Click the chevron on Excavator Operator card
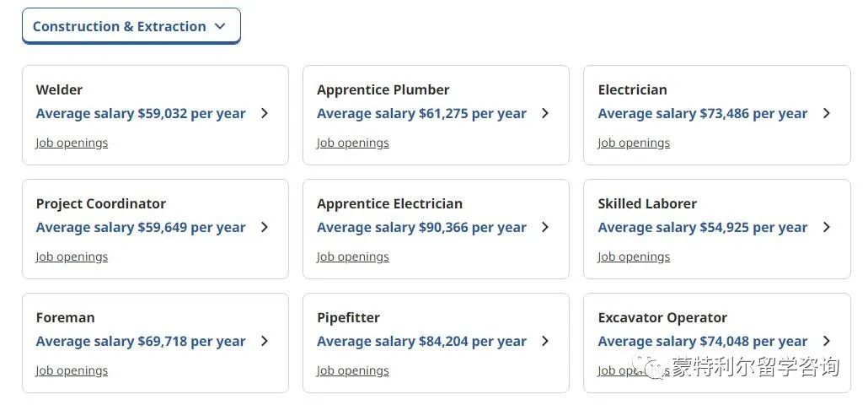 coord(827,341)
